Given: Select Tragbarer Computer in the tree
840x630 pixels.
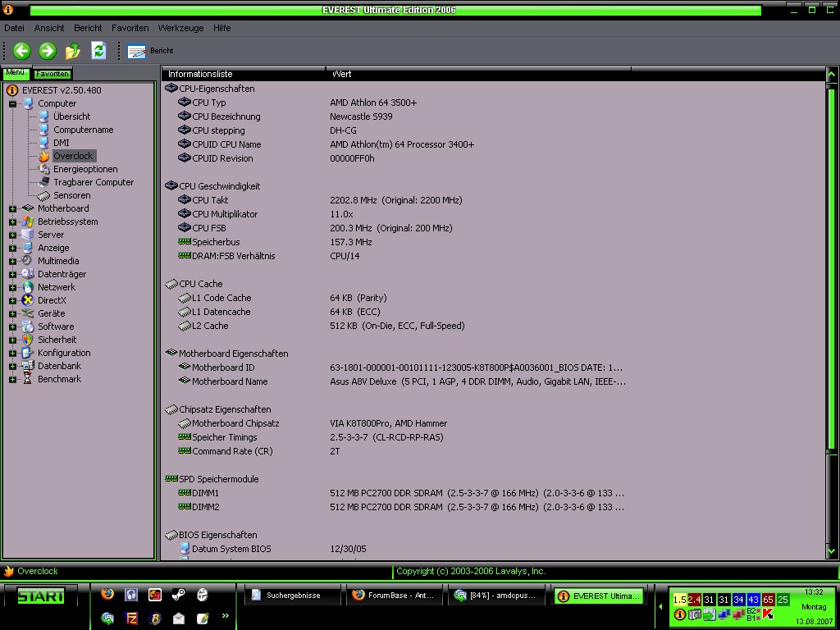Looking at the screenshot, I should click(x=94, y=182).
